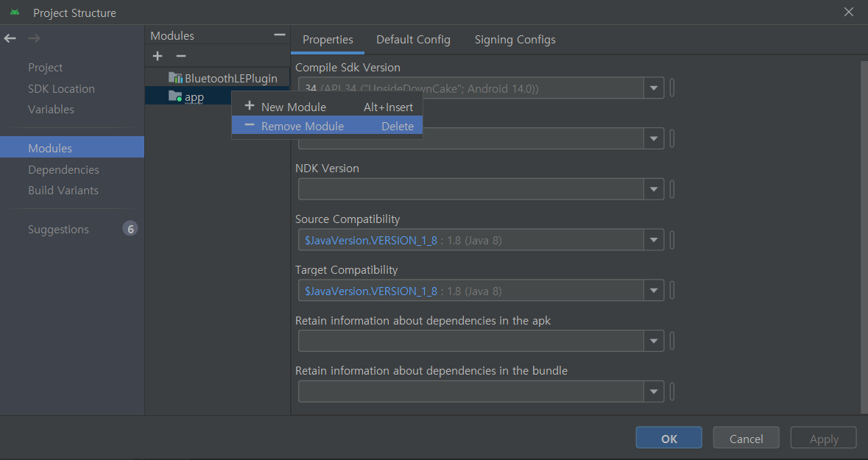Viewport: 868px width, 460px height.
Task: Go to SDK Location settings
Action: pyautogui.click(x=61, y=88)
